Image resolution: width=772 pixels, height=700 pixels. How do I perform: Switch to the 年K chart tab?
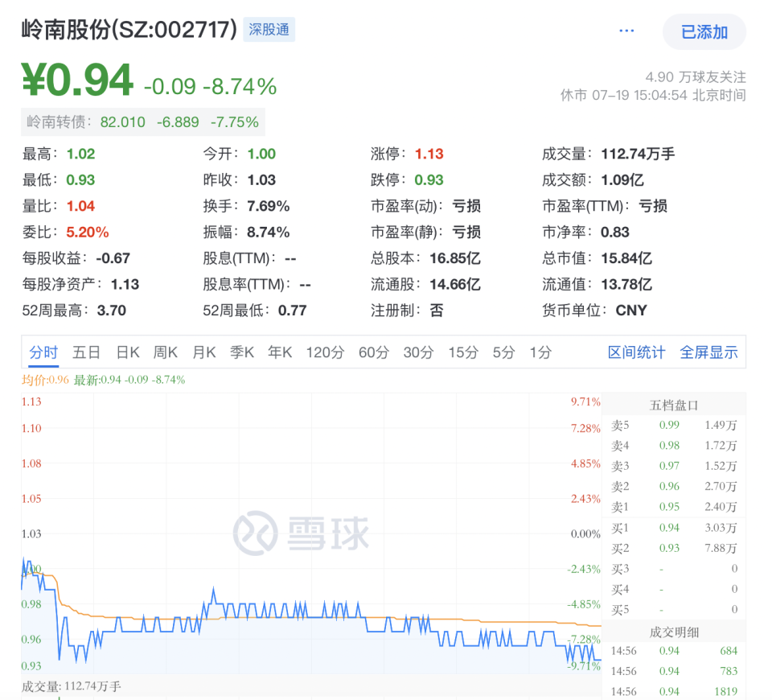pos(280,352)
